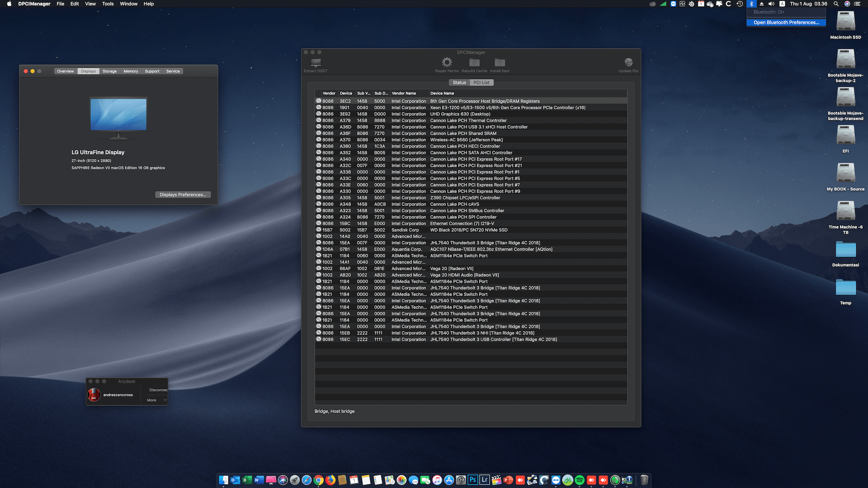Click the Creative Cloud menu bar icon
Screen dimensions: 868x488
[x=652, y=4]
